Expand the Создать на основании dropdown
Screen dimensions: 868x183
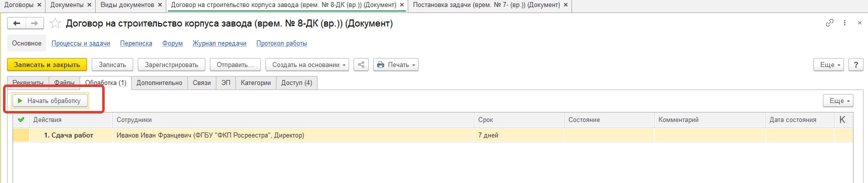pos(309,64)
